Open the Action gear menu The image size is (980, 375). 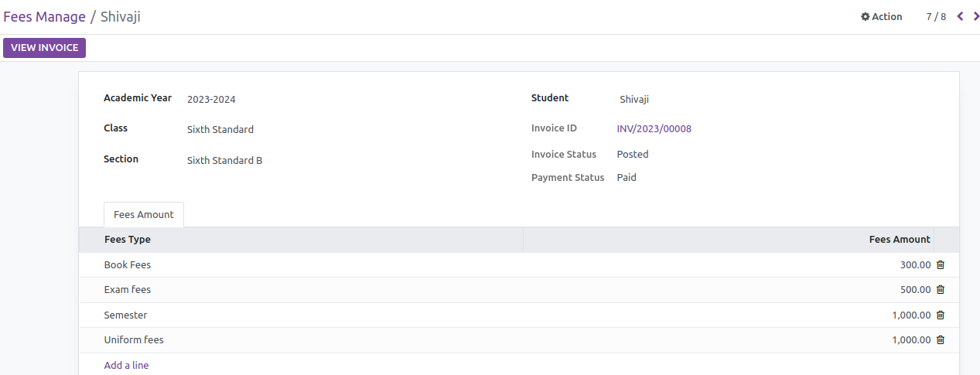[x=882, y=16]
